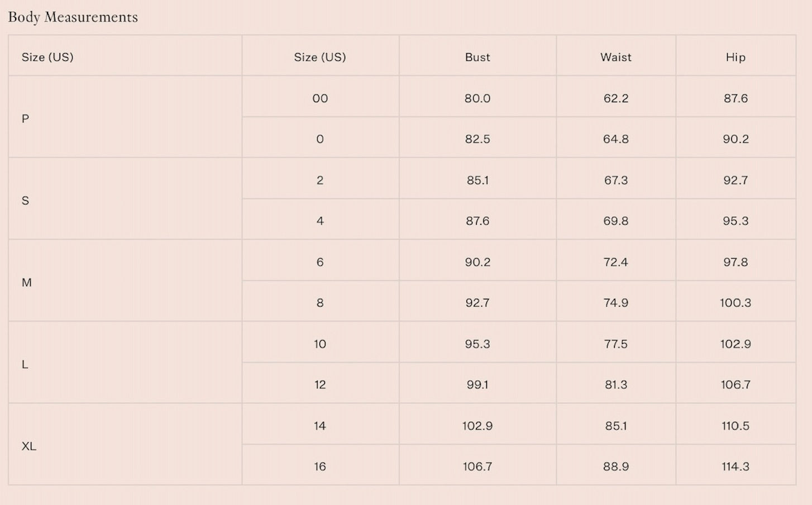812x505 pixels.
Task: Select the M size row label
Action: 26,283
